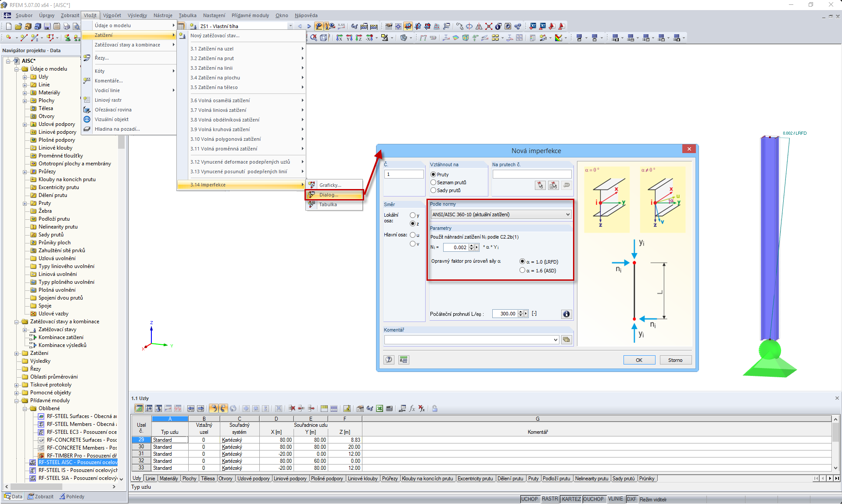Click the Storno button

pos(675,360)
